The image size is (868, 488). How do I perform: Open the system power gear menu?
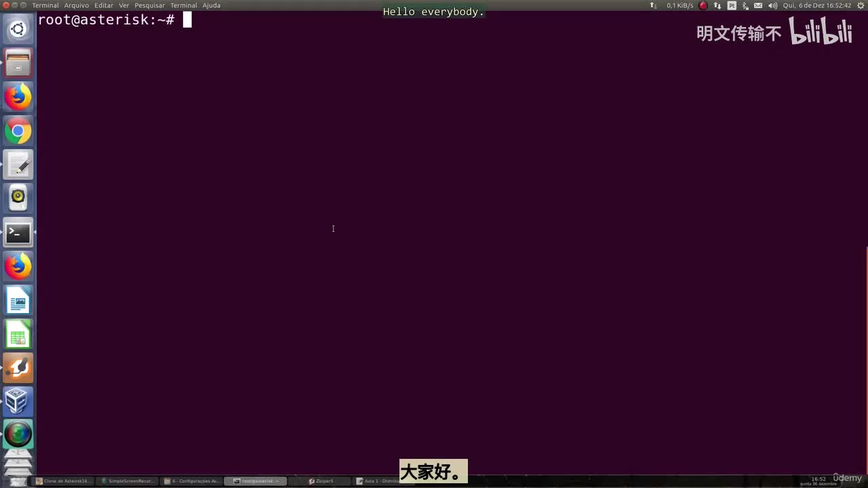coord(860,5)
